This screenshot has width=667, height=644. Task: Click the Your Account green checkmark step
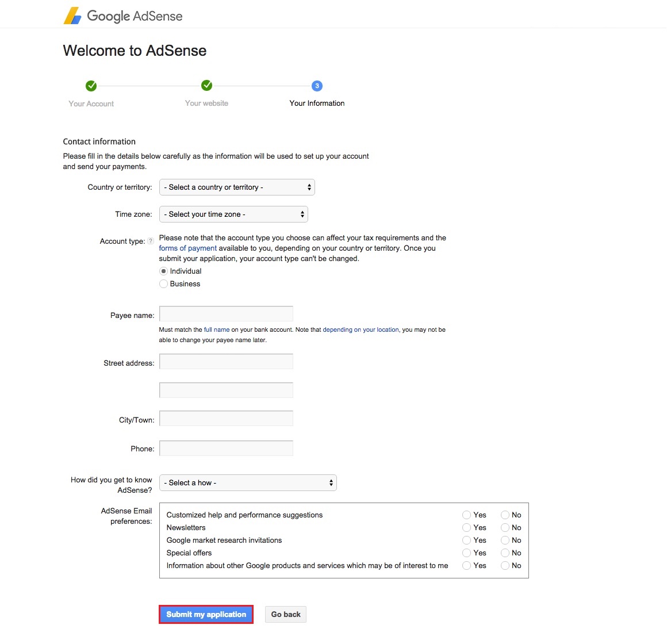91,86
